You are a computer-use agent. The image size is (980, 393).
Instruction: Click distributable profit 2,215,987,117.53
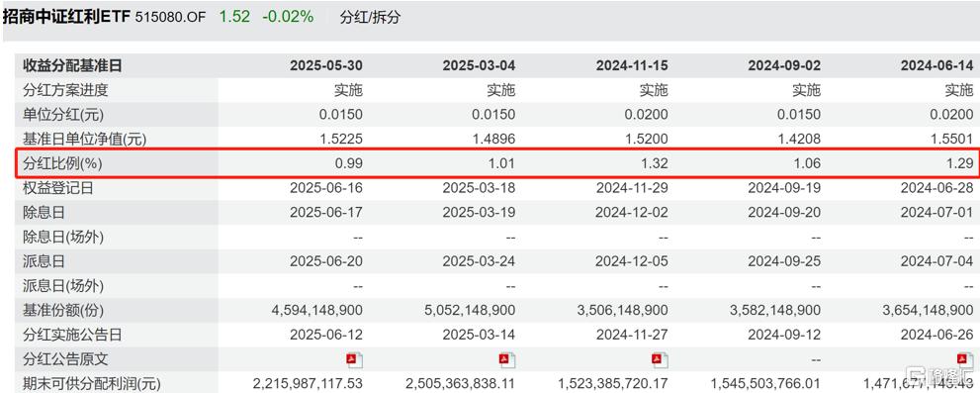click(x=308, y=383)
